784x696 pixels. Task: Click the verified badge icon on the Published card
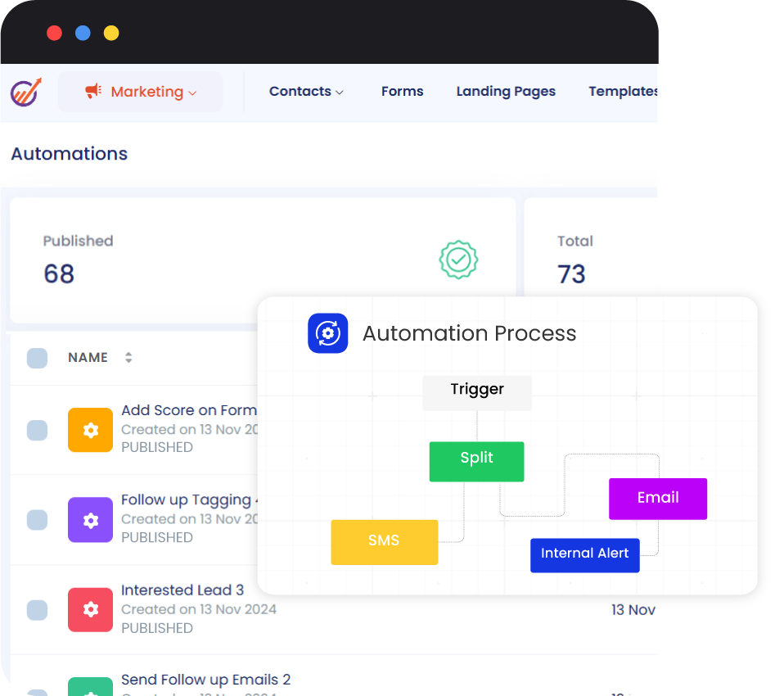point(458,260)
